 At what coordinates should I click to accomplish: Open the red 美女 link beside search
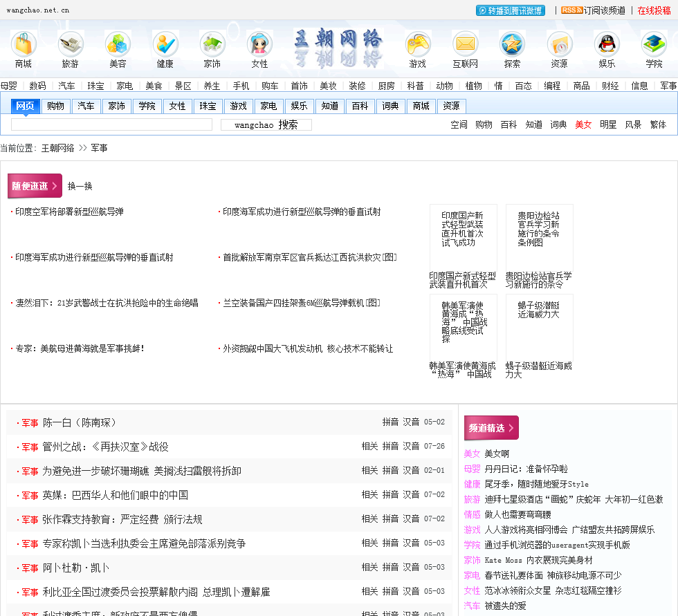[583, 125]
